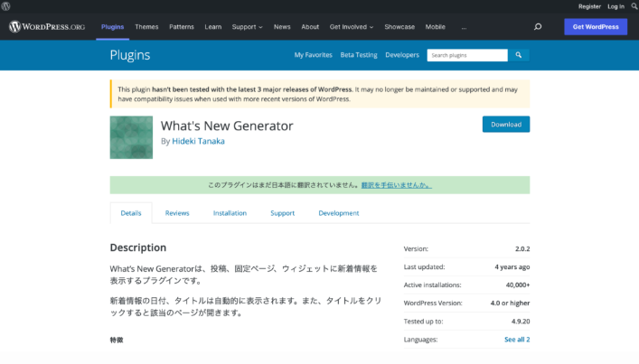639x364 pixels.
Task: Click the Plugins heading in the blue bar
Action: (130, 55)
